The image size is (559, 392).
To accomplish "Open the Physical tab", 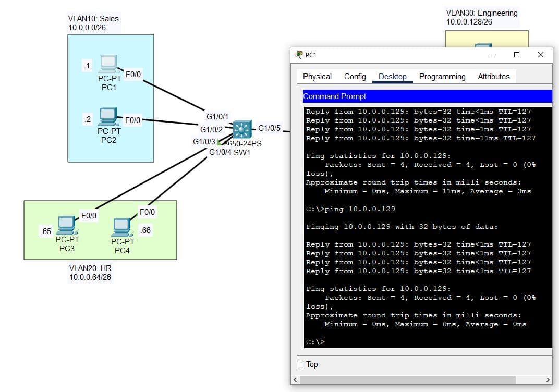I will tap(317, 77).
